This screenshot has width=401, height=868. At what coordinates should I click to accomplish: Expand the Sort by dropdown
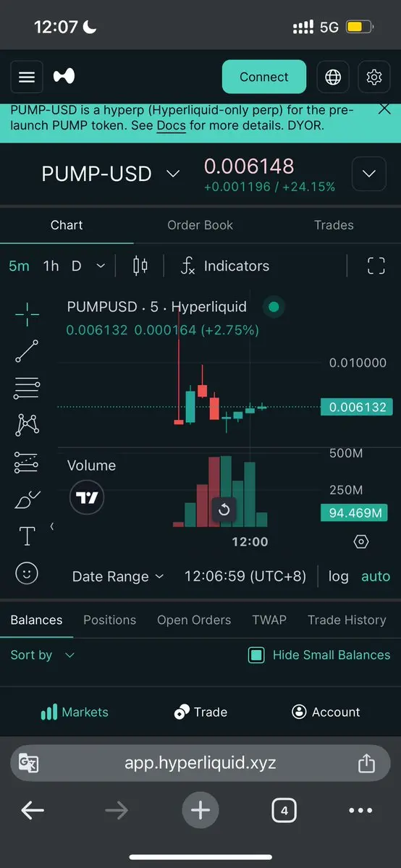coord(42,655)
